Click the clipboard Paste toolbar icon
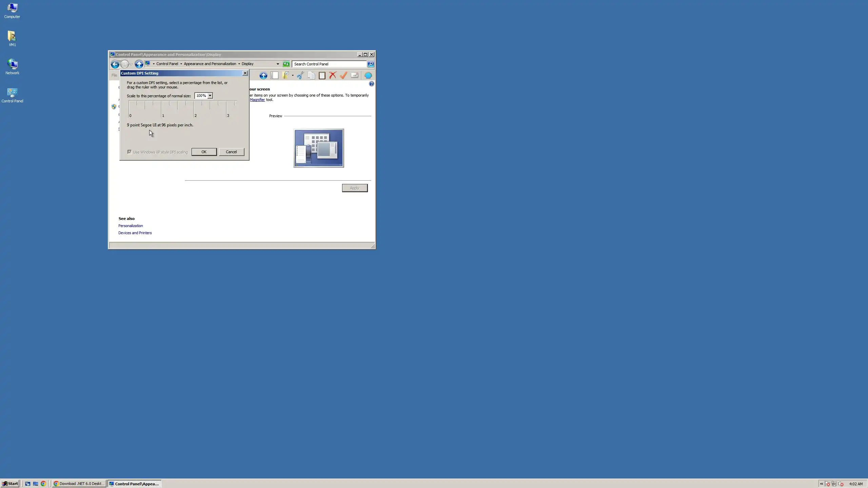Image resolution: width=868 pixels, height=488 pixels. [322, 75]
